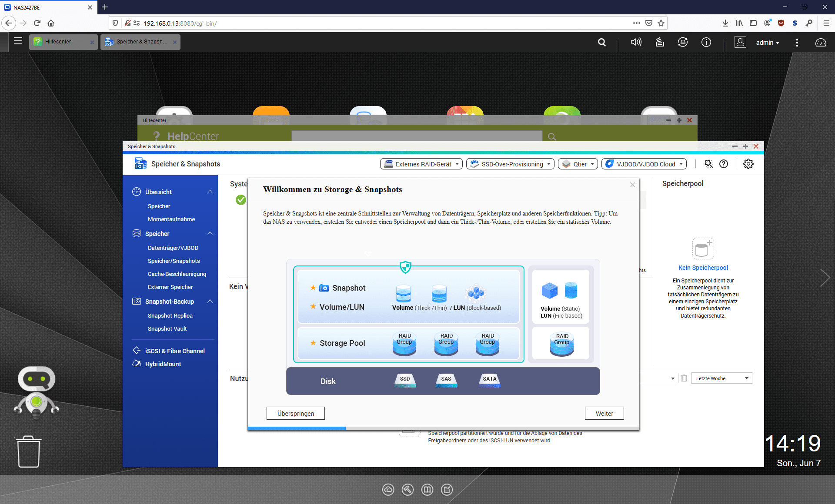Screen dimensions: 835x504
Task: Open the desktop trash bin
Action: [29, 452]
